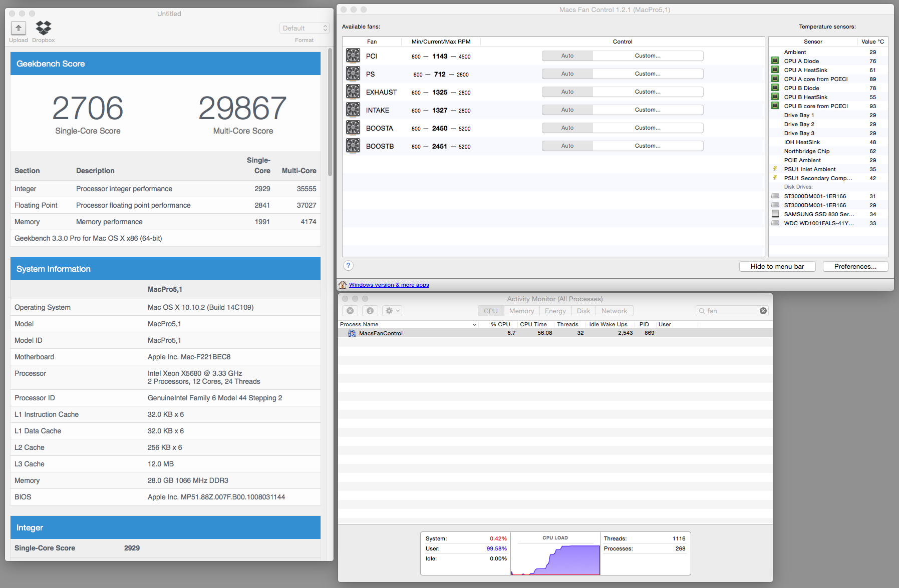
Task: Click the Inspect process info icon
Action: [x=370, y=311]
